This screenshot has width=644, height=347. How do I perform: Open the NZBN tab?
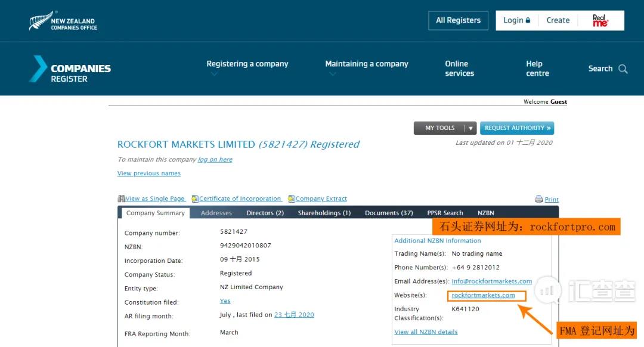(485, 213)
